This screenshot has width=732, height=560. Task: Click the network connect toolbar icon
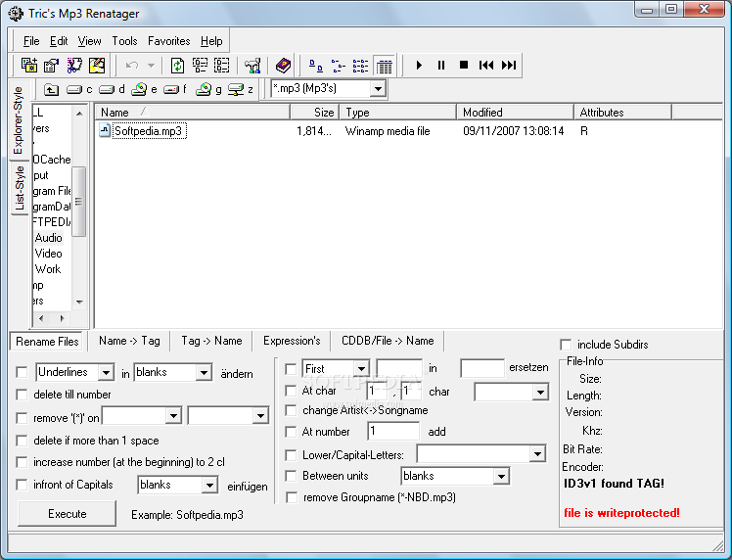click(x=252, y=66)
